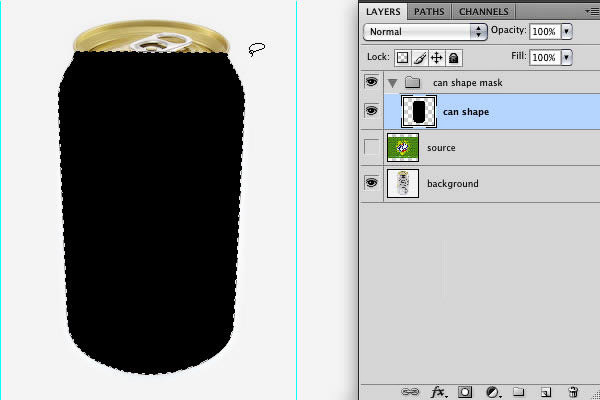Select the can shape layer name
This screenshot has width=600, height=400.
(466, 112)
